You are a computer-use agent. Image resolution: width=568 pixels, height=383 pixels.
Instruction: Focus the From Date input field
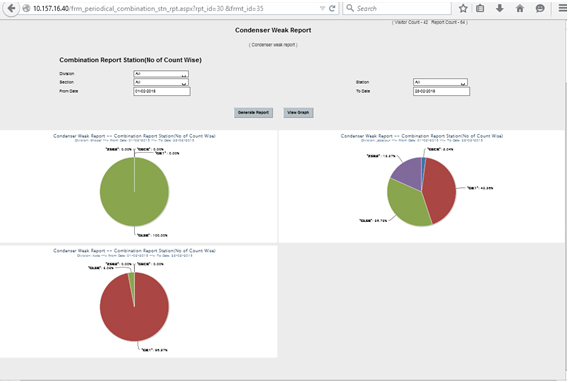coord(162,91)
